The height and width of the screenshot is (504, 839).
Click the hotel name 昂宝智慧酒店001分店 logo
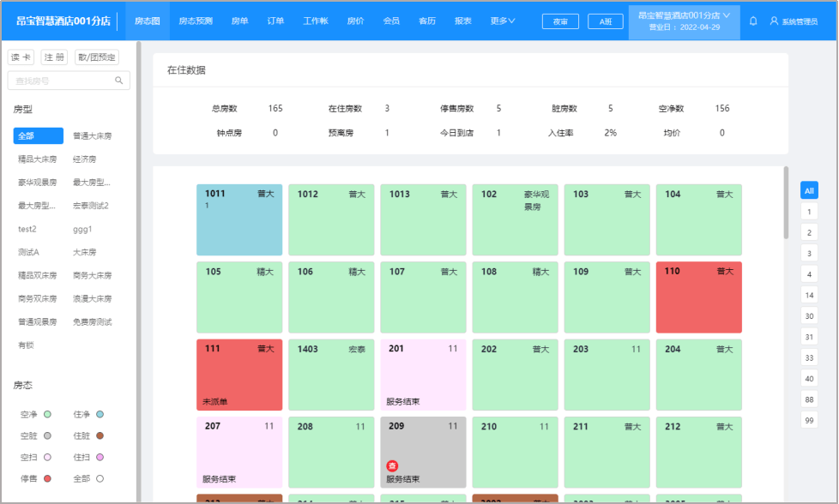click(63, 21)
